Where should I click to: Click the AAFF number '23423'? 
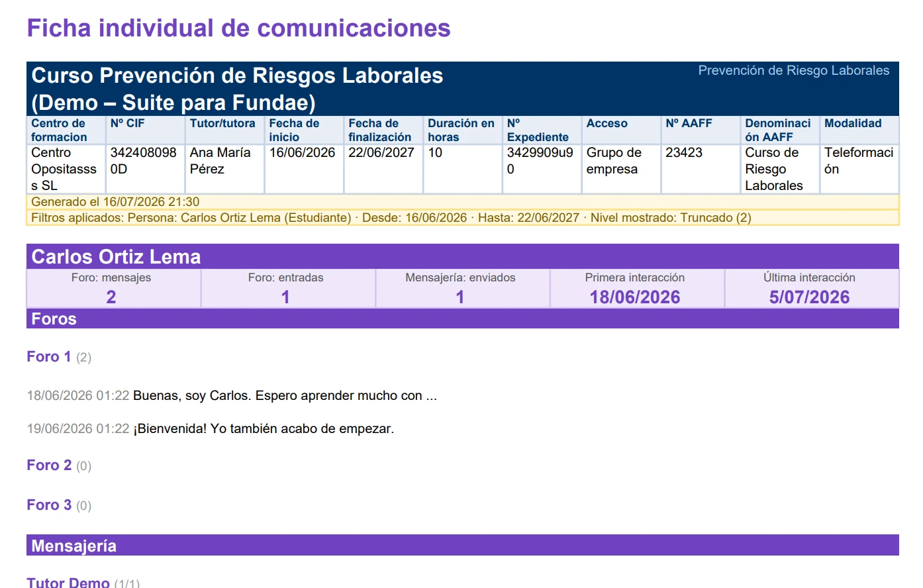701,169
